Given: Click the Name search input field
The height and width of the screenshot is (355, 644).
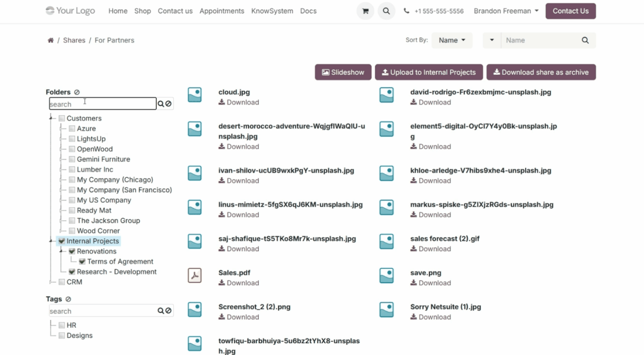Looking at the screenshot, I should (541, 40).
